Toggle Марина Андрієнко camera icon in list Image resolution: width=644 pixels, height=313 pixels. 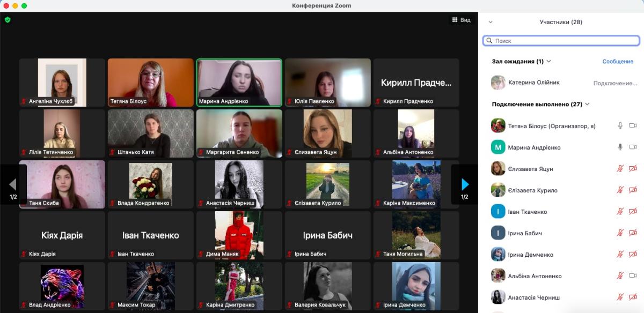tap(633, 147)
